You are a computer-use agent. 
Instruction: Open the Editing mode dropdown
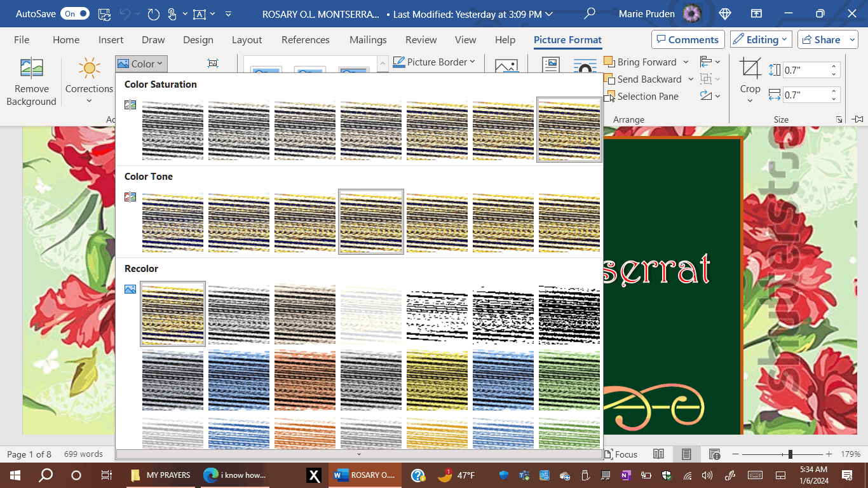761,39
